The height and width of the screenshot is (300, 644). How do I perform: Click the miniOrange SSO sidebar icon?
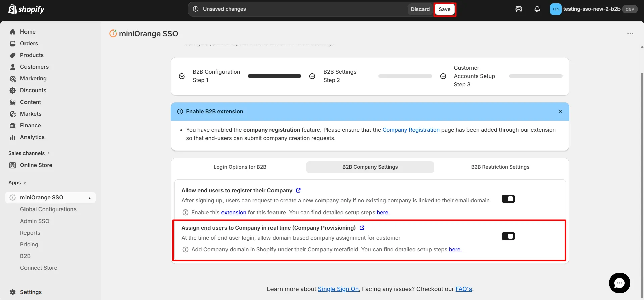13,197
